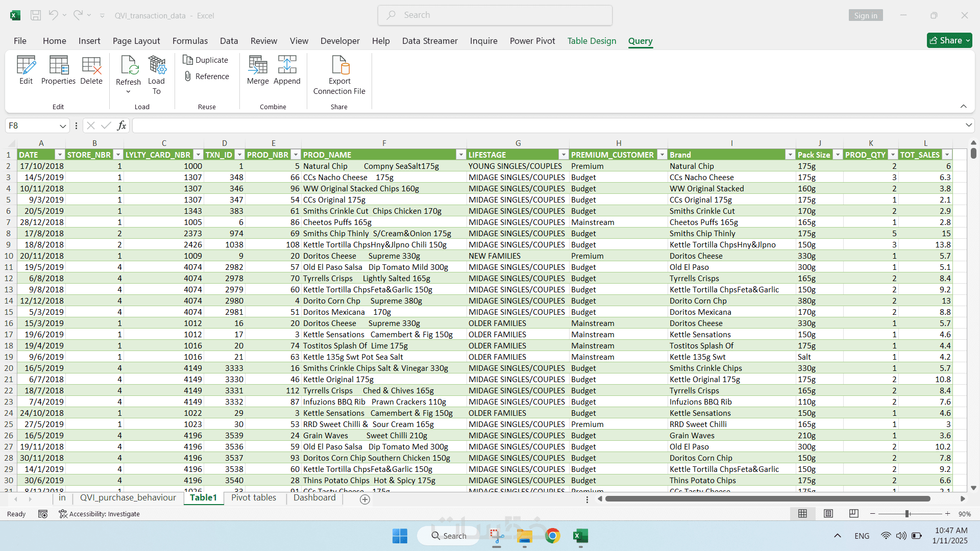The image size is (980, 551).
Task: Click the Duplicate query button
Action: [x=206, y=60]
